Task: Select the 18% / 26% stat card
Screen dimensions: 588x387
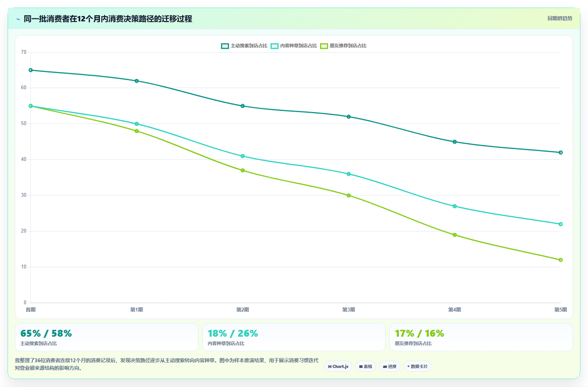Action: click(x=294, y=337)
